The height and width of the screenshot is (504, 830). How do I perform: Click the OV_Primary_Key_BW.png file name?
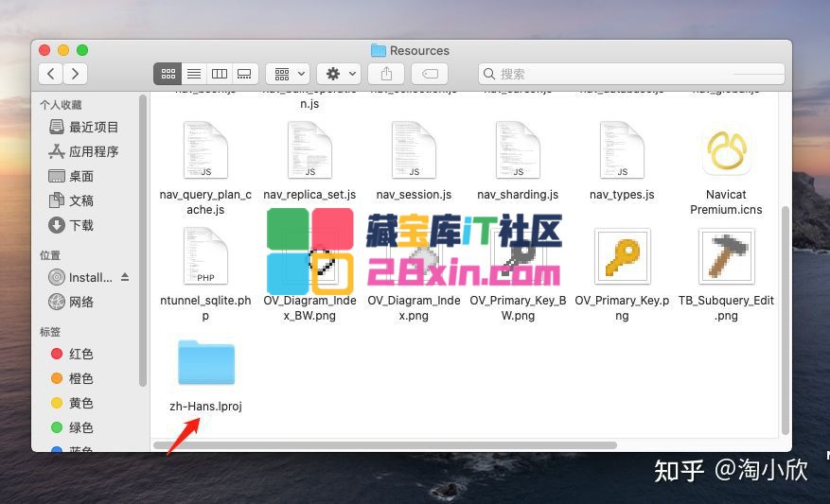coord(518,308)
